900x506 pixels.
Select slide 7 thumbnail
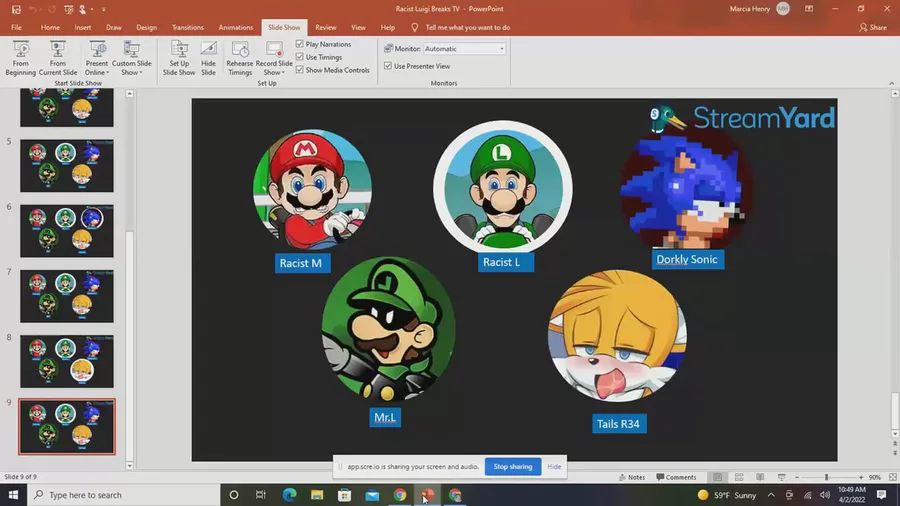click(67, 296)
